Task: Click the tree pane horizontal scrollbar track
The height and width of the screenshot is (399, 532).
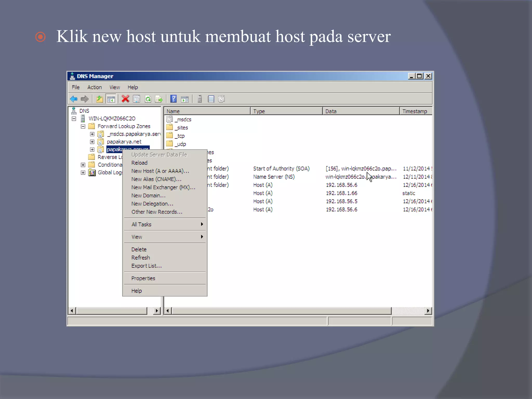Action: point(150,311)
